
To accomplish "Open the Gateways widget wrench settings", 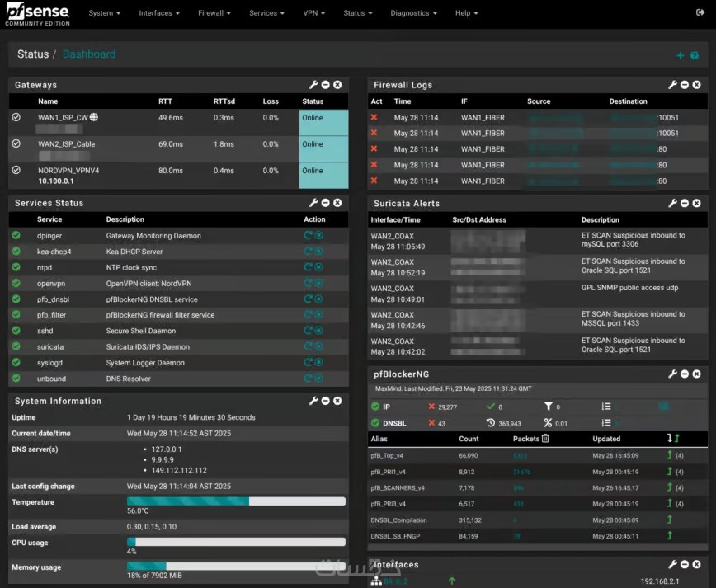I will point(313,85).
